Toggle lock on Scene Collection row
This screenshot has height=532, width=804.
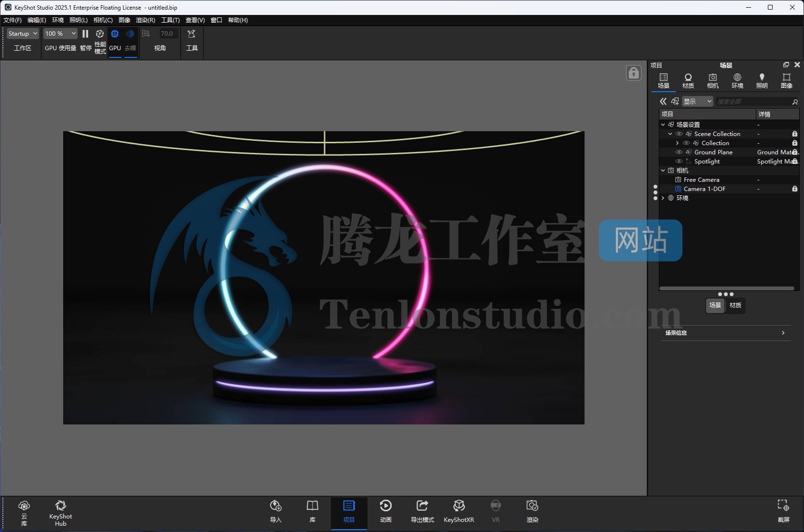tap(795, 134)
